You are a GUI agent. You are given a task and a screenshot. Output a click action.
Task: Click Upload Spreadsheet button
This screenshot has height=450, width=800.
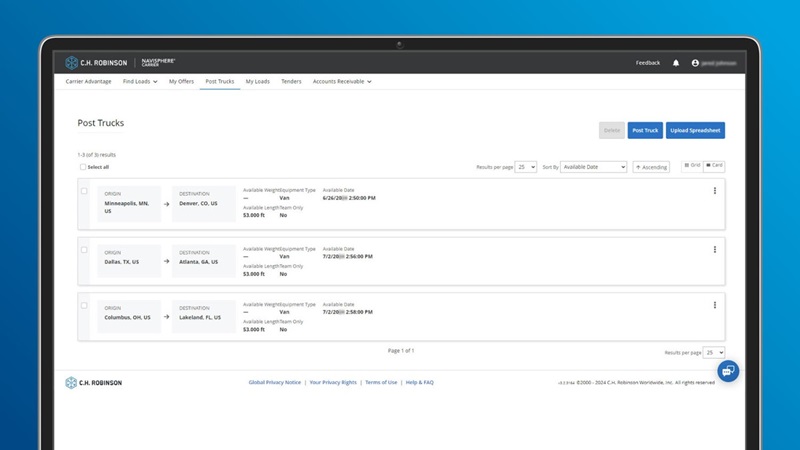pos(695,130)
